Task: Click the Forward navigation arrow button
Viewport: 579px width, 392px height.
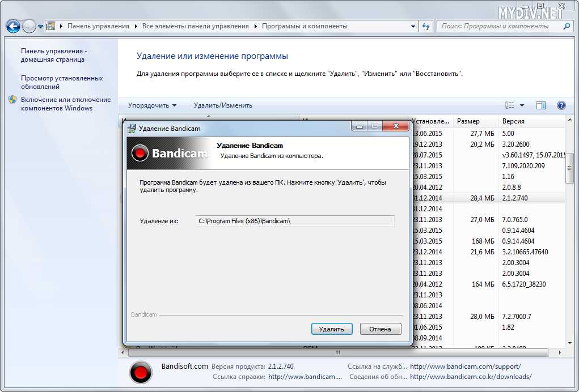Action: click(x=29, y=26)
